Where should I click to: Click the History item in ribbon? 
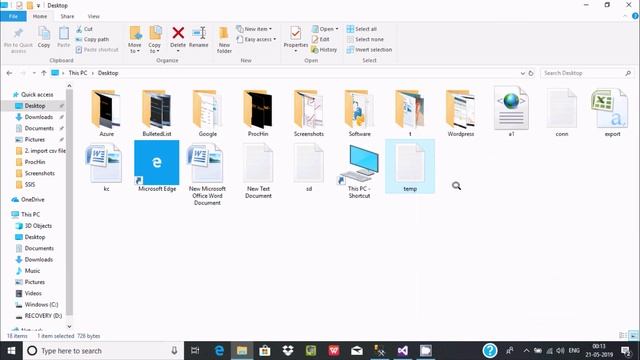324,49
